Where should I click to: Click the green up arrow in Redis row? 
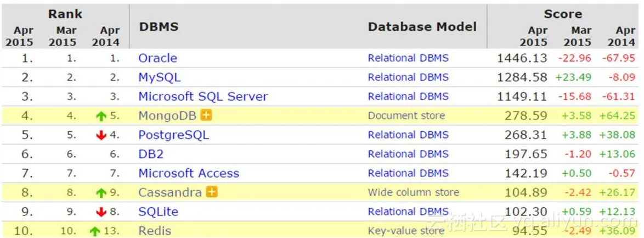(95, 231)
